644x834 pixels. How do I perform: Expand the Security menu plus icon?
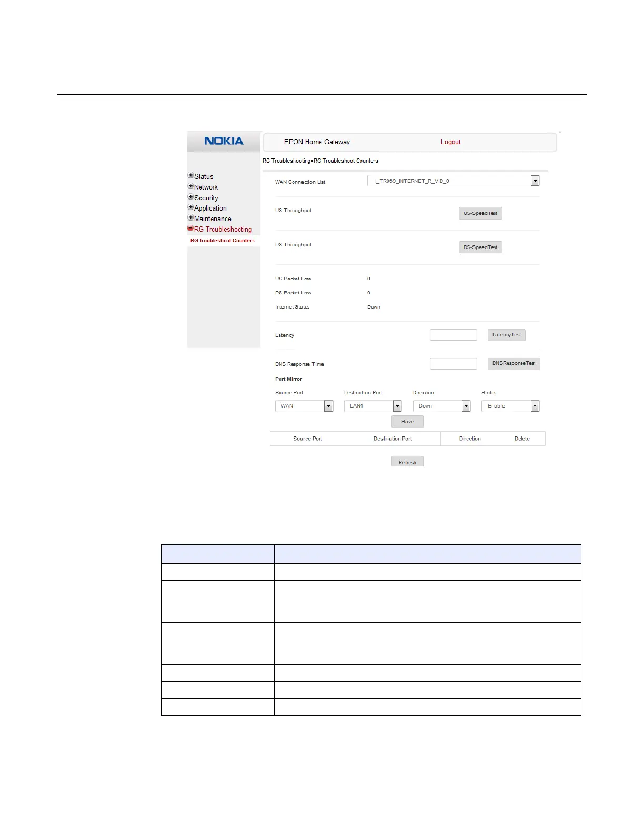click(190, 197)
